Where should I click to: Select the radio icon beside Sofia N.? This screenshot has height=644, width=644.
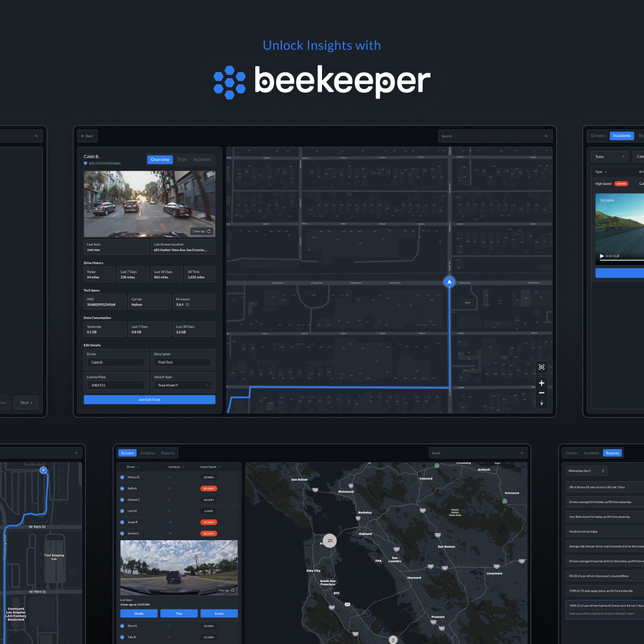122,488
